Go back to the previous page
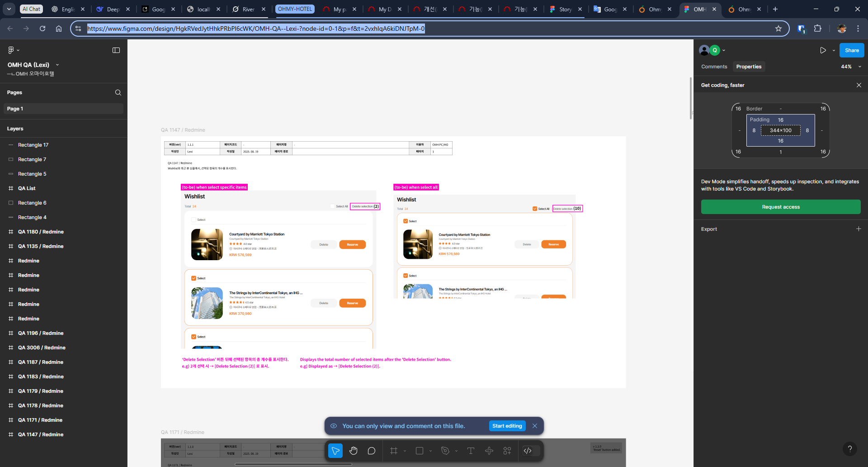 click(10, 29)
